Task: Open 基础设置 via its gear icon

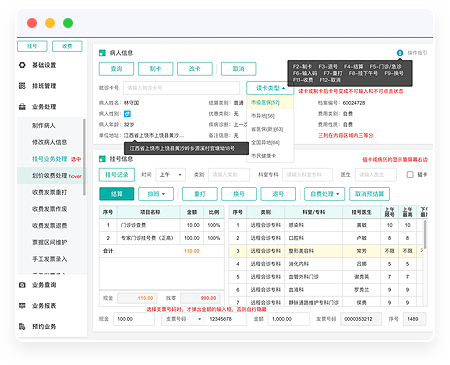Action: click(x=22, y=65)
